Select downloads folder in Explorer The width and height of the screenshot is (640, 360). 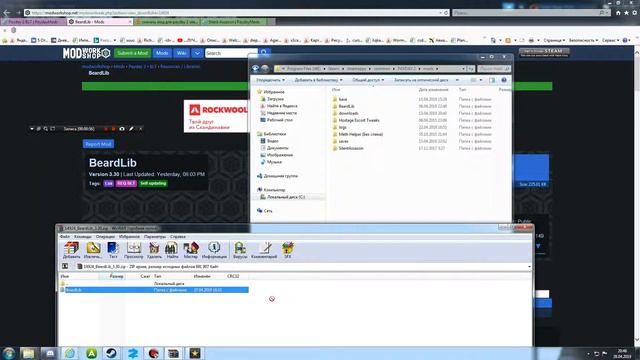click(348, 113)
